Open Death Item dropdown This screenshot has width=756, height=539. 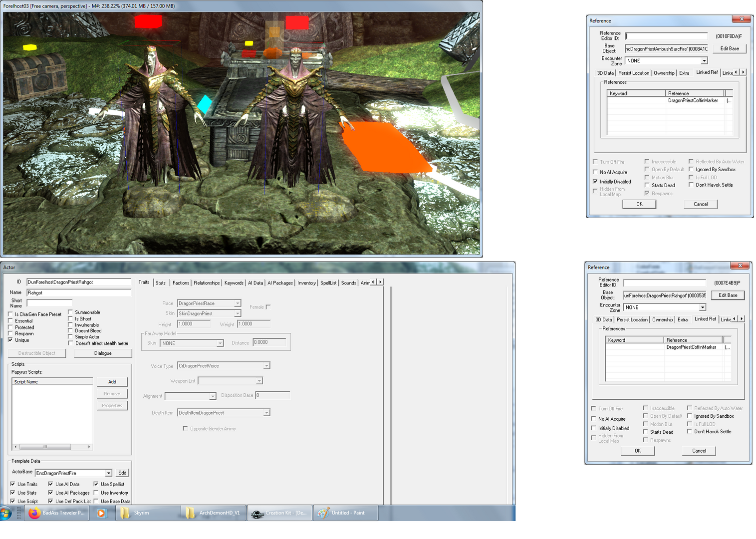pyautogui.click(x=266, y=413)
